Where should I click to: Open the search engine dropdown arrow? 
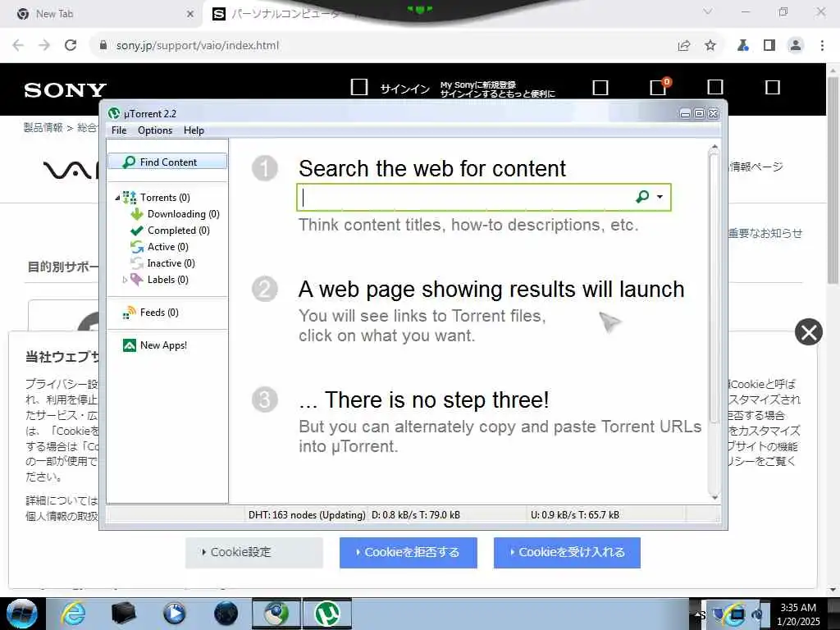(x=660, y=197)
